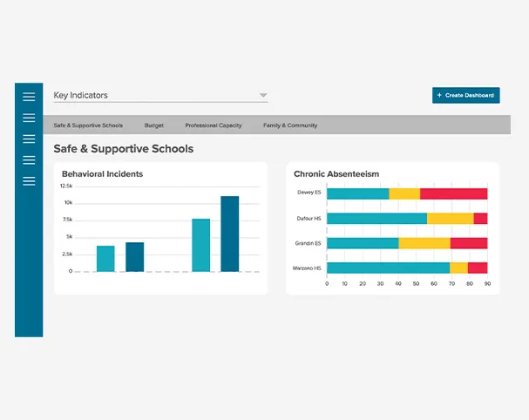Select the Professional Capacity tab
529x420 pixels.
coord(214,125)
